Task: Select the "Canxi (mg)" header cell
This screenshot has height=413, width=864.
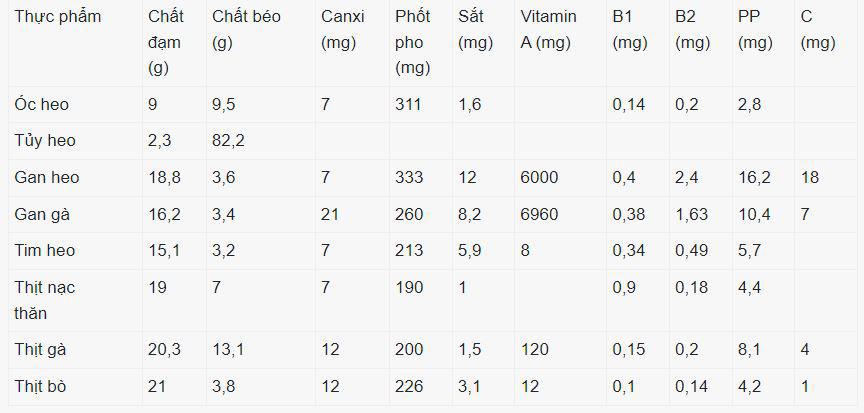Action: 344,30
